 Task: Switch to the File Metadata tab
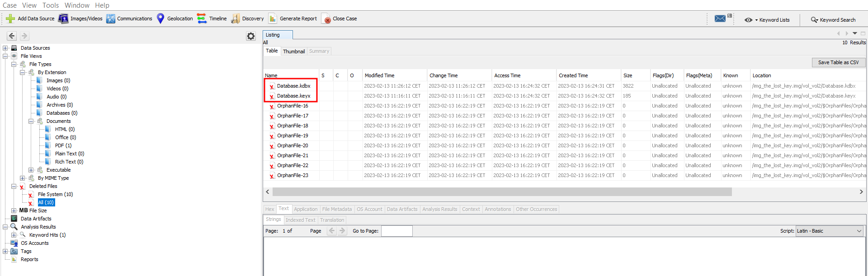click(x=337, y=209)
